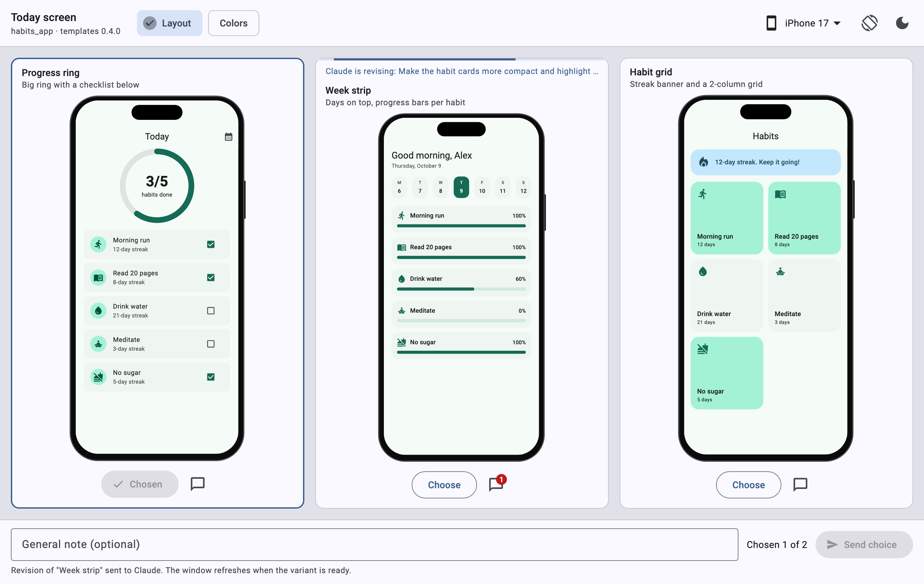Click the 3/5 habits done progress ring
The width and height of the screenshot is (924, 584).
pos(157,186)
